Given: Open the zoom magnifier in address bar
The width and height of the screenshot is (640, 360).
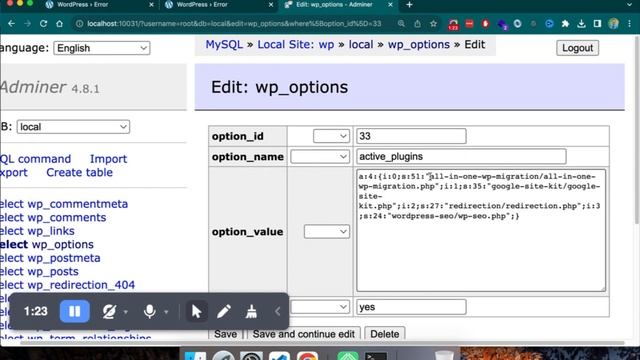Looking at the screenshot, I should (x=401, y=24).
